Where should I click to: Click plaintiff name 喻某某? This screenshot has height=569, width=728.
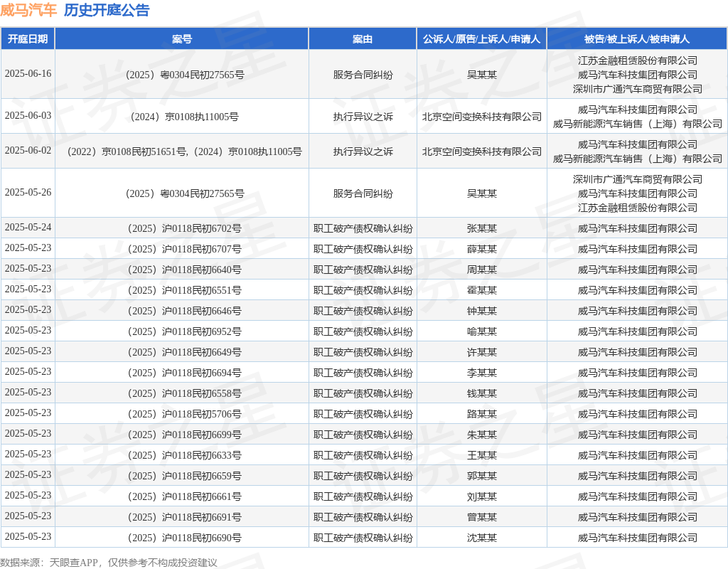pyautogui.click(x=482, y=331)
